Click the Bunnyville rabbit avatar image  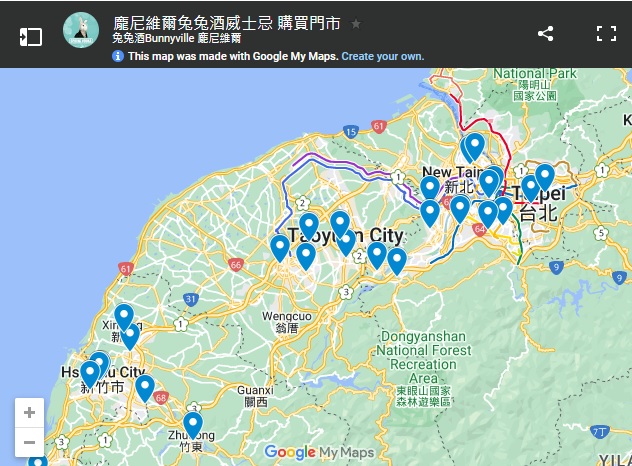81,30
